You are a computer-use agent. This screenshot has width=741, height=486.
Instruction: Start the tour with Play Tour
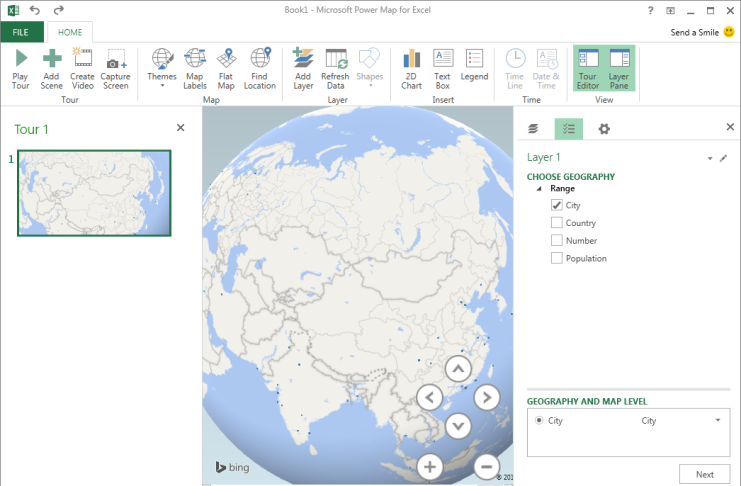pyautogui.click(x=20, y=69)
